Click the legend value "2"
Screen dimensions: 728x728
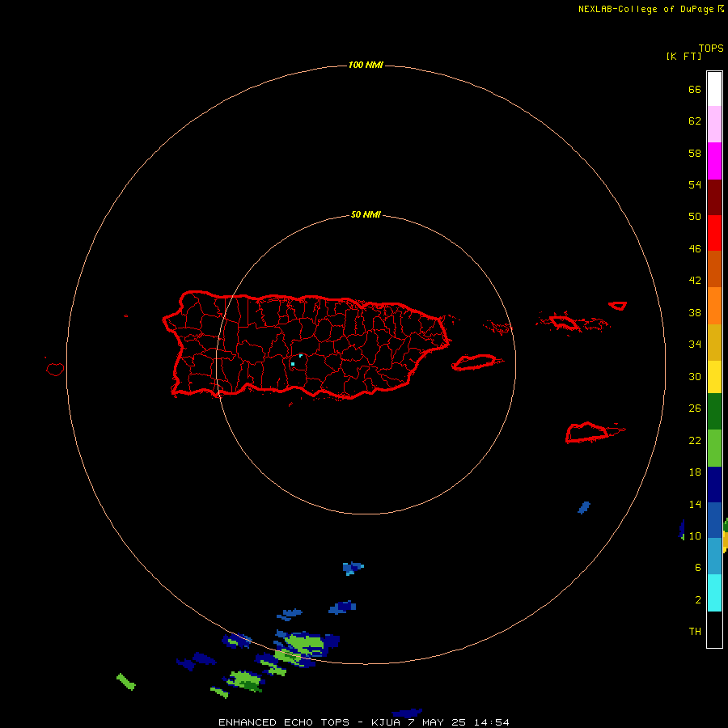click(698, 600)
